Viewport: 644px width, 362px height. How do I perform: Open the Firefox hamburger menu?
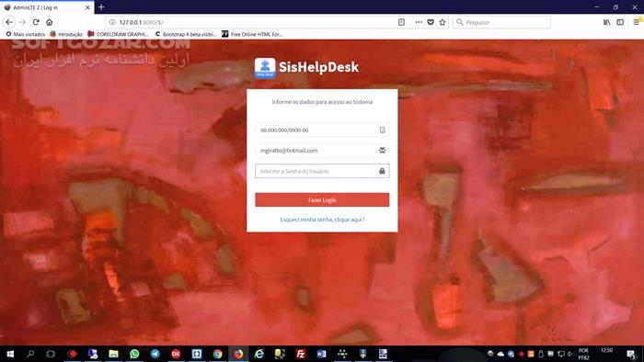pos(637,22)
